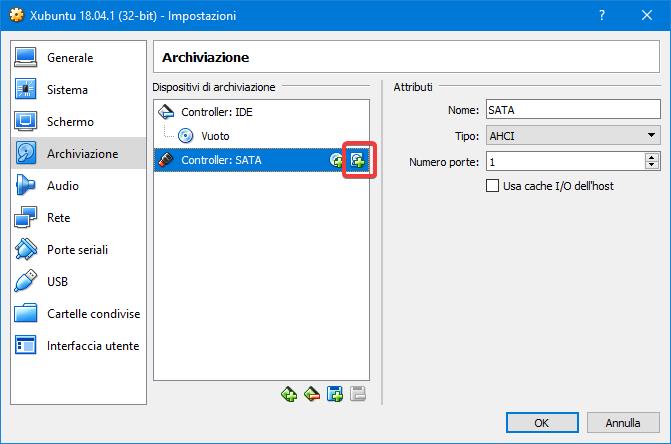Click the Audio speaker icon
Viewport: 671px width, 444px height.
click(25, 185)
